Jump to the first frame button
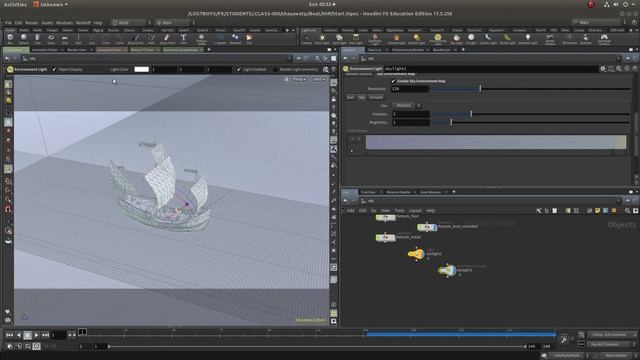Screen dimensions: 640x360 (9, 335)
